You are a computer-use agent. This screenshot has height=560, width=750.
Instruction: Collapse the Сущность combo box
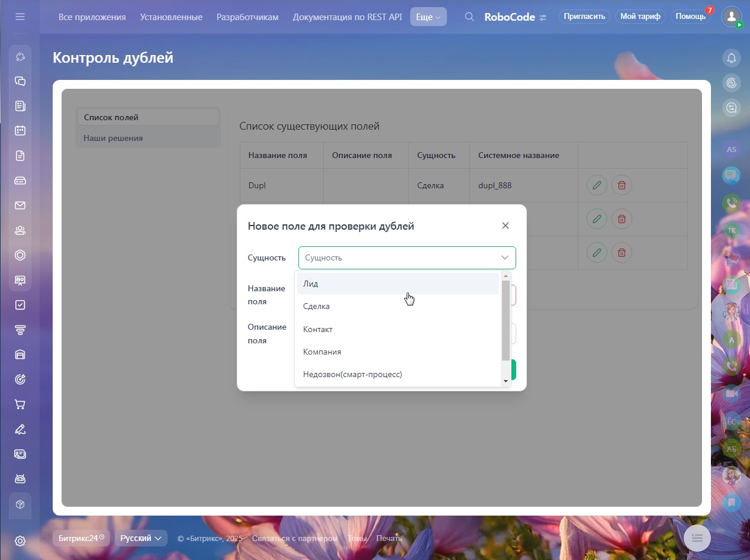coord(504,258)
